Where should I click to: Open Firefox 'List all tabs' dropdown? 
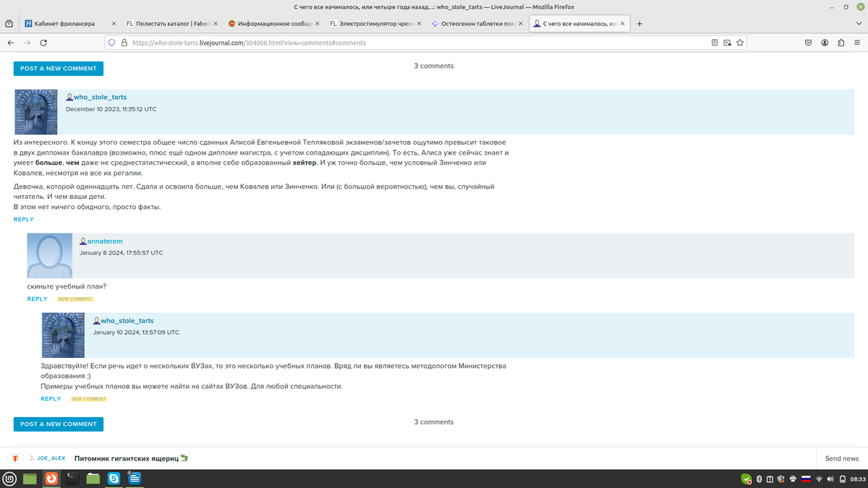point(858,24)
